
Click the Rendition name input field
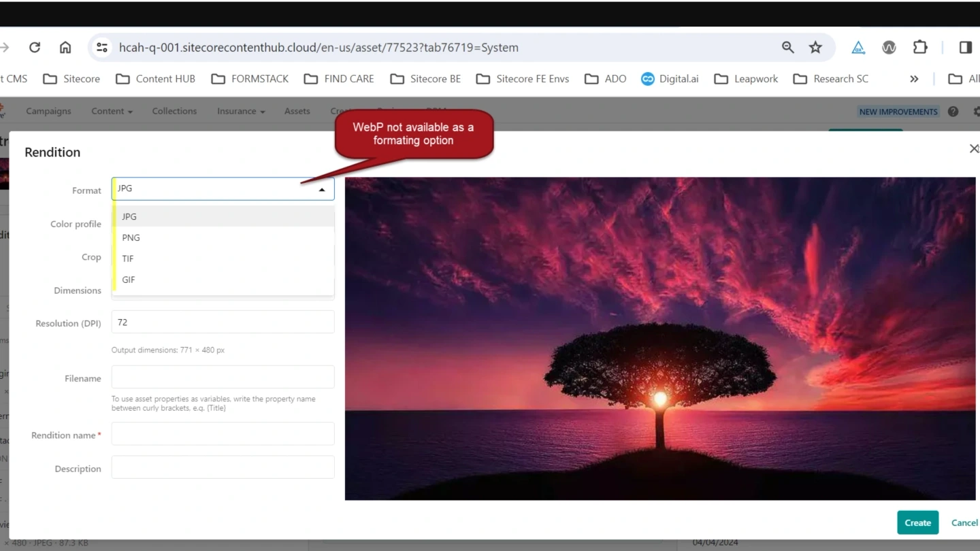223,434
